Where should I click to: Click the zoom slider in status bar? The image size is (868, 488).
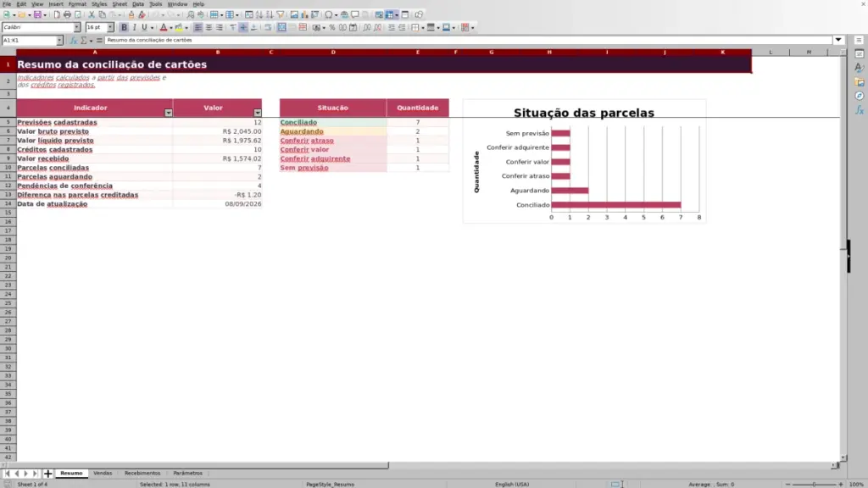point(815,485)
